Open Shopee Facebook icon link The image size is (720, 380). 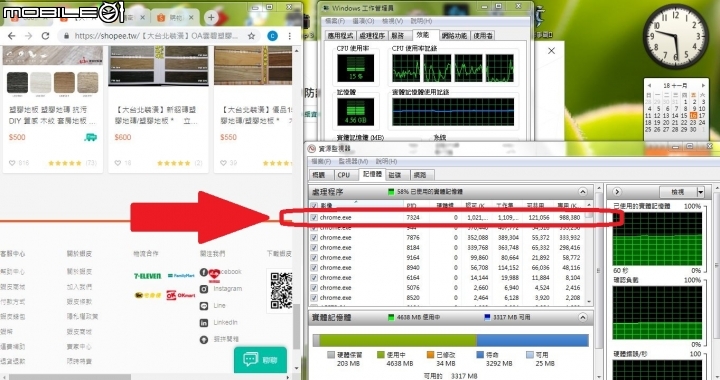(204, 272)
